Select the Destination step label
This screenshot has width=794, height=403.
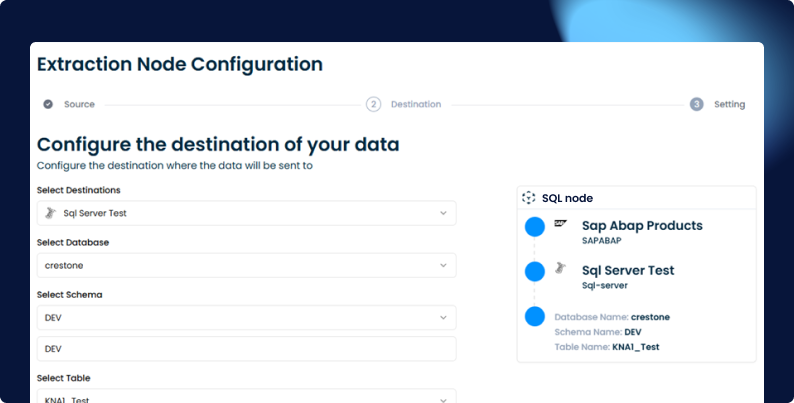coord(416,104)
